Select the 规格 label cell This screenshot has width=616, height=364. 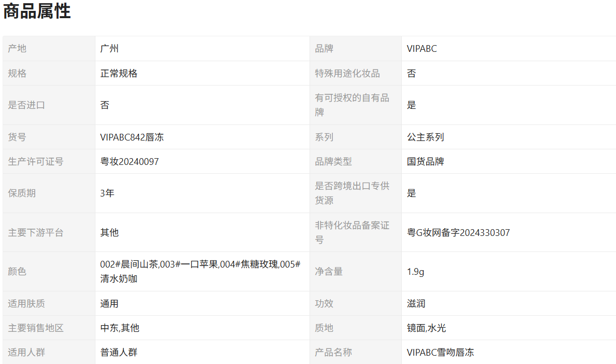[49, 74]
